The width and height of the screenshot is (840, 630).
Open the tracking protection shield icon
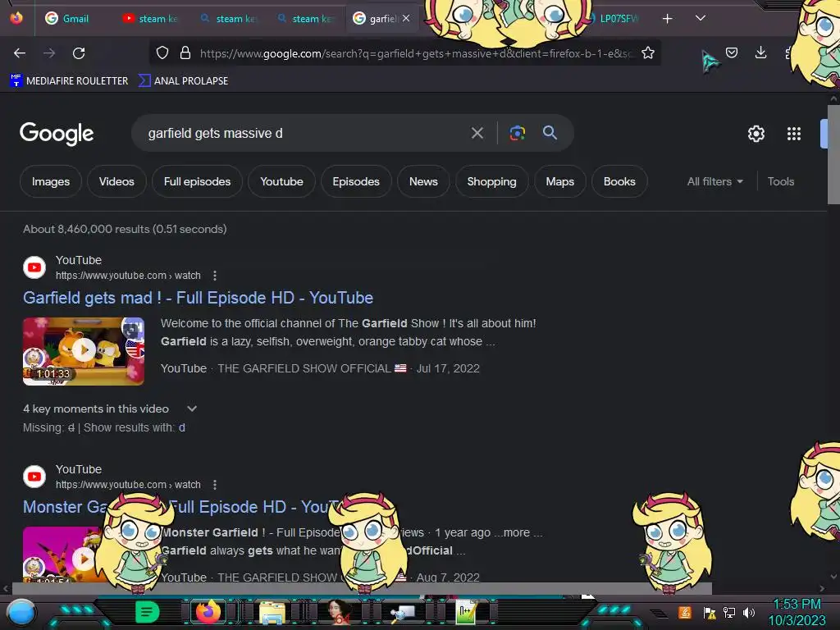click(162, 53)
